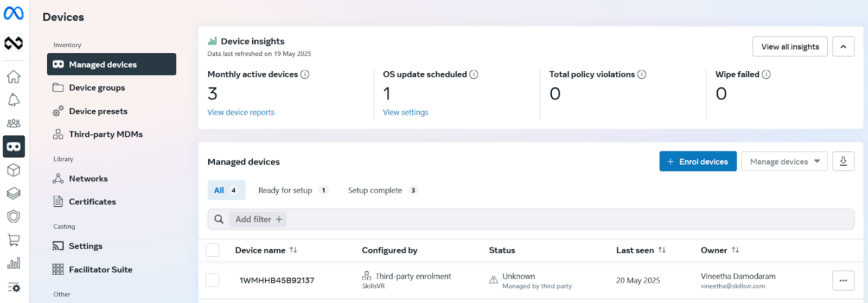Open the settings list-gear icon in rail
The height and width of the screenshot is (303, 868).
14,287
